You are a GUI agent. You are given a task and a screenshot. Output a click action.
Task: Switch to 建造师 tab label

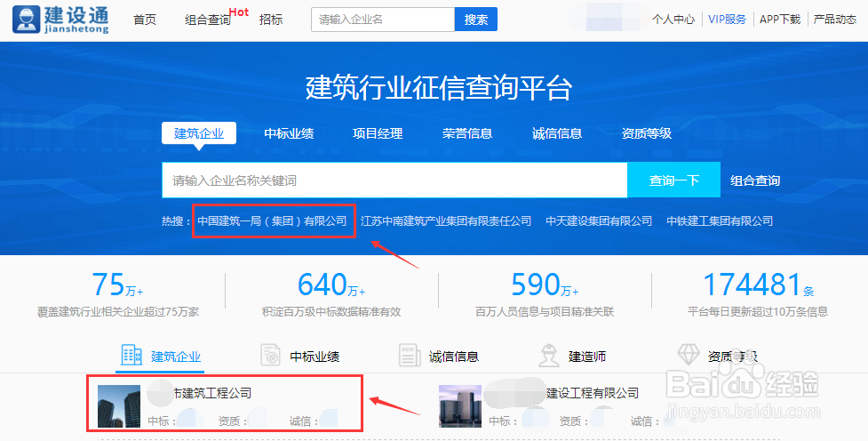pos(587,357)
